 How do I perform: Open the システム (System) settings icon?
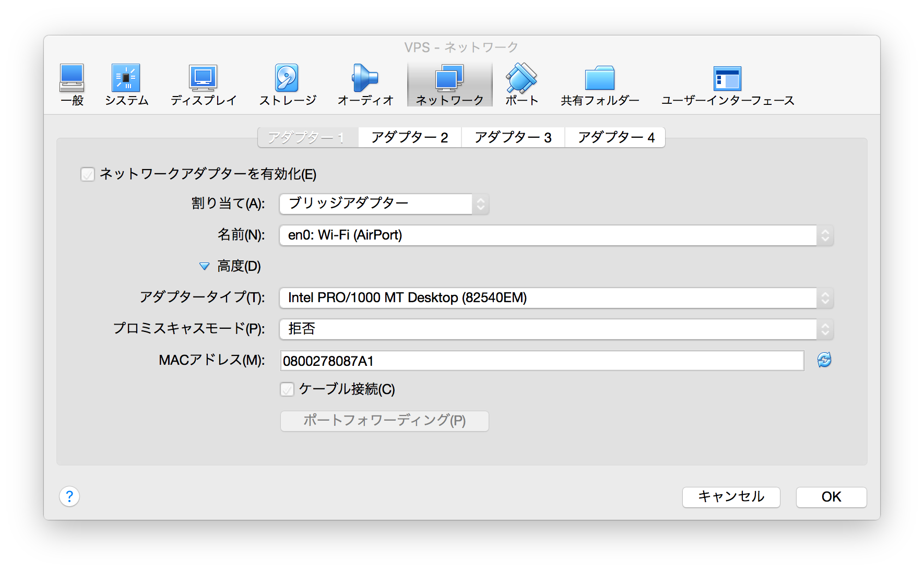point(126,78)
